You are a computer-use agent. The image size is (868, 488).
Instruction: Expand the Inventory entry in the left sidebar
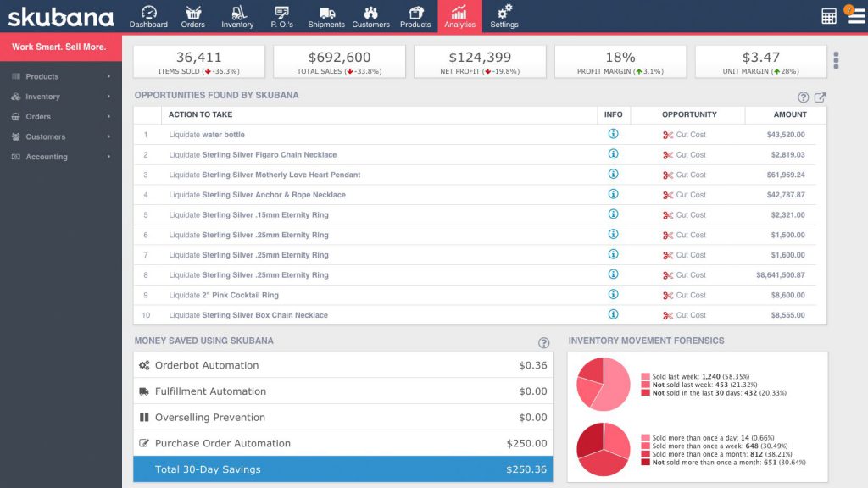(x=41, y=97)
